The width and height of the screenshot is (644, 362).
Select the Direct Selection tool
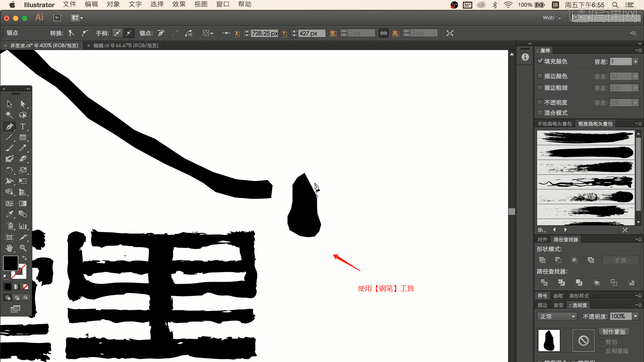pyautogui.click(x=23, y=104)
